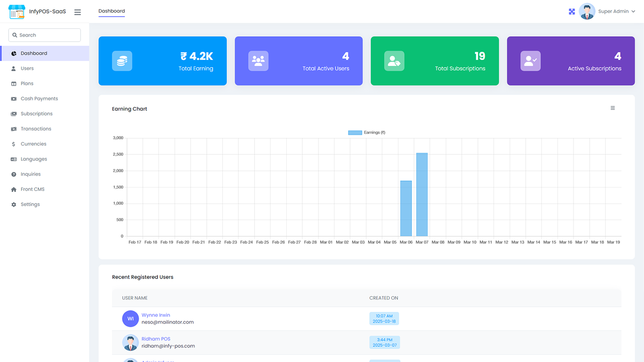This screenshot has width=644, height=362.
Task: Open Wynne Irwin's user profile link
Action: [x=156, y=315]
